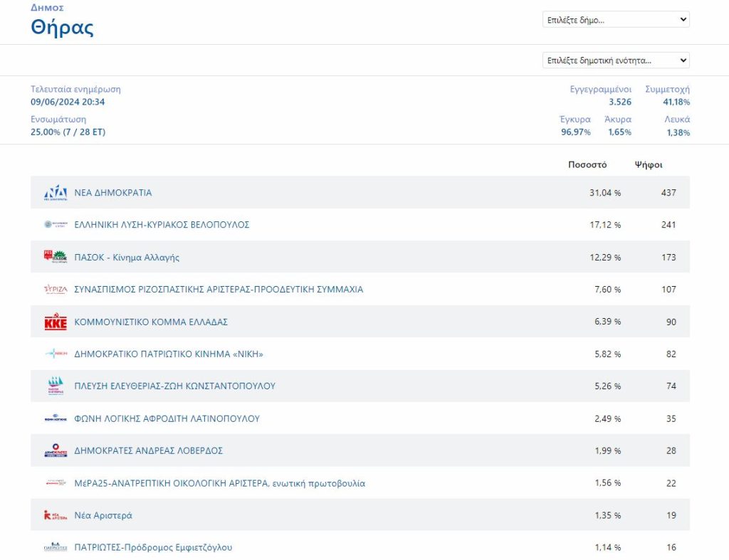
Task: Click the vote count '107'
Action: click(668, 289)
